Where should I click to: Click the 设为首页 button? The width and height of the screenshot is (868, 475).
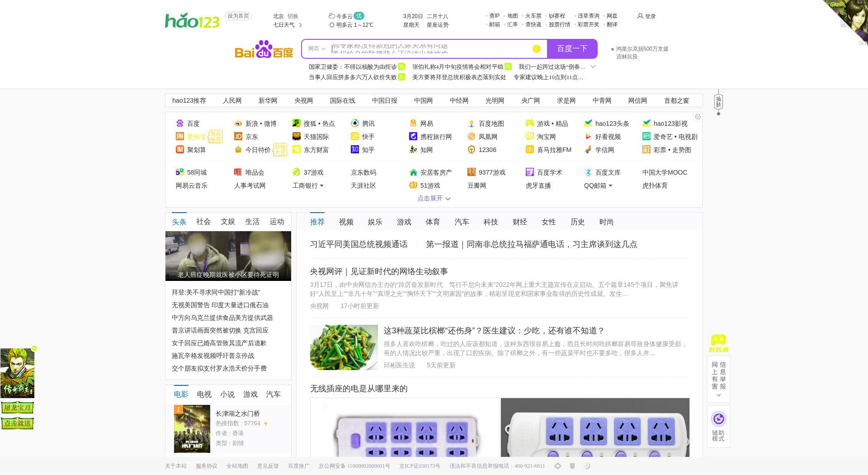pos(238,16)
